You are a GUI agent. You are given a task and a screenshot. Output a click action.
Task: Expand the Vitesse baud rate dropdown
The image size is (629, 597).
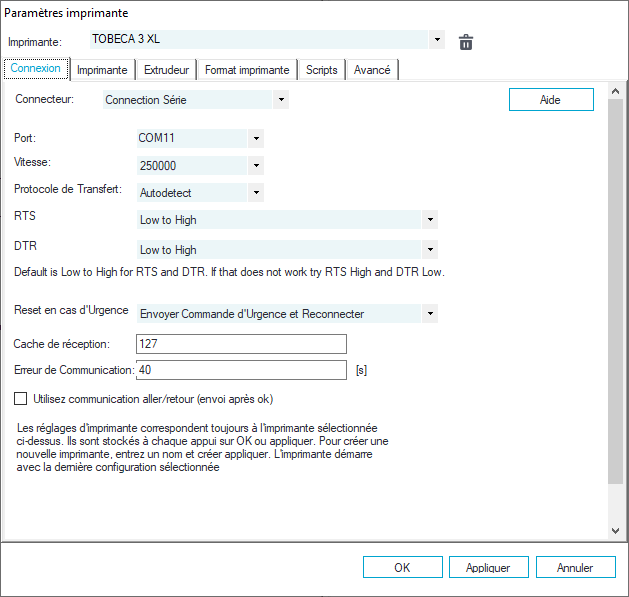(x=257, y=165)
